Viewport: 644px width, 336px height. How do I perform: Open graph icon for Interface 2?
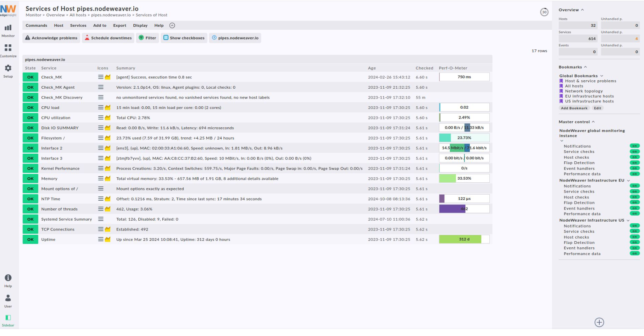(x=108, y=148)
